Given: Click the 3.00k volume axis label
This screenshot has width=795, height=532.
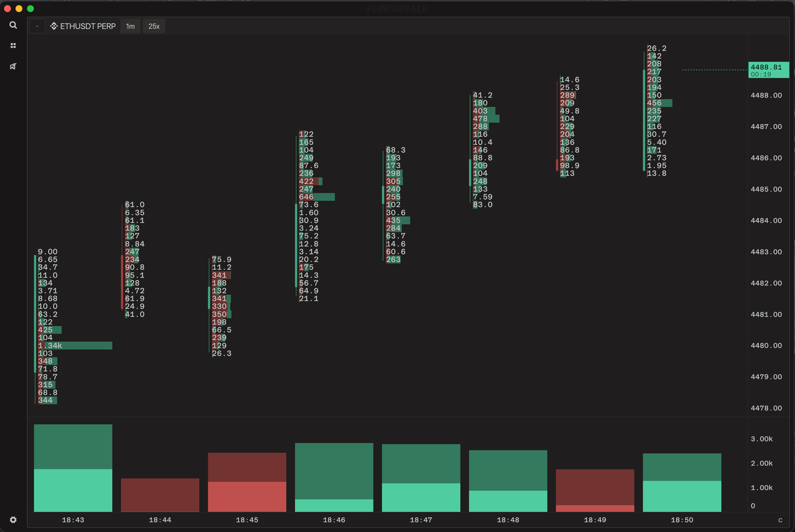Looking at the screenshot, I should pos(761,439).
